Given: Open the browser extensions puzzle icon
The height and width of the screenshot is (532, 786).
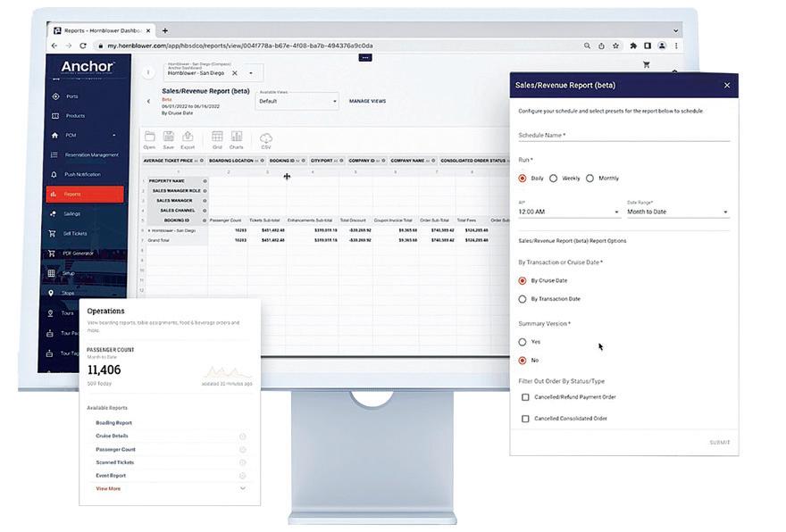Looking at the screenshot, I should 633,46.
